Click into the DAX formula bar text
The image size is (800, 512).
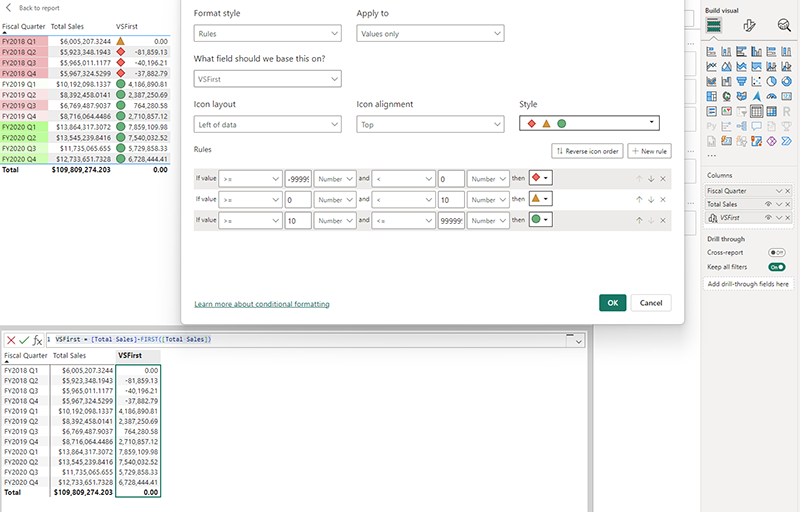[x=133, y=339]
